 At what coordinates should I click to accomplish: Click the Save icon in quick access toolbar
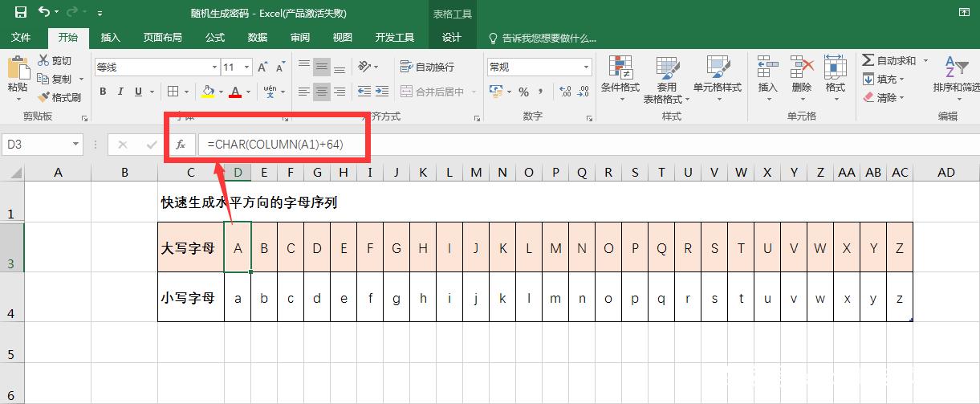(21, 12)
